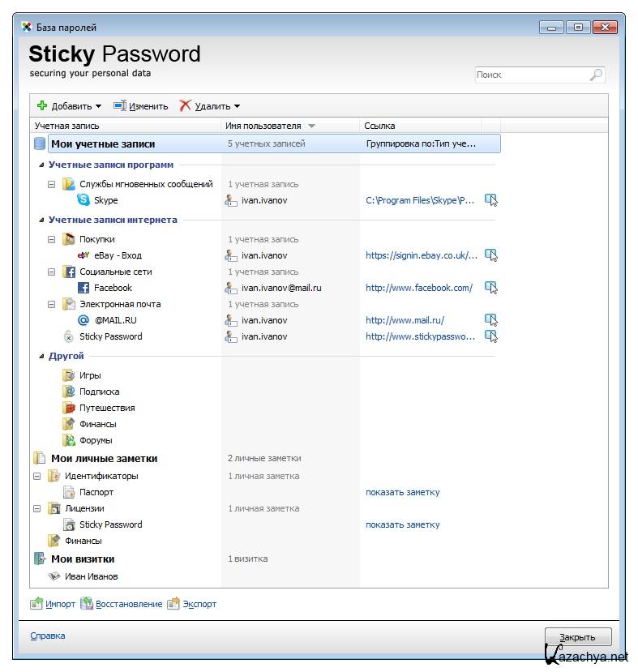Open the Удалить dropdown menu

coord(237,106)
